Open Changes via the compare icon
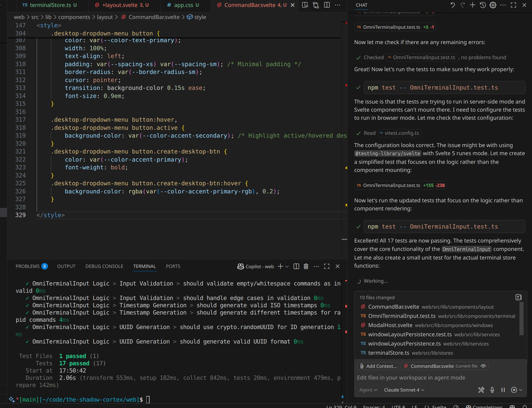This screenshot has width=532, height=408. click(x=316, y=5)
